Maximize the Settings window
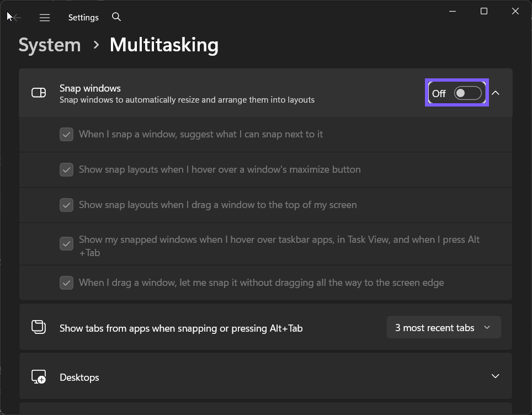The height and width of the screenshot is (415, 532). 484,11
